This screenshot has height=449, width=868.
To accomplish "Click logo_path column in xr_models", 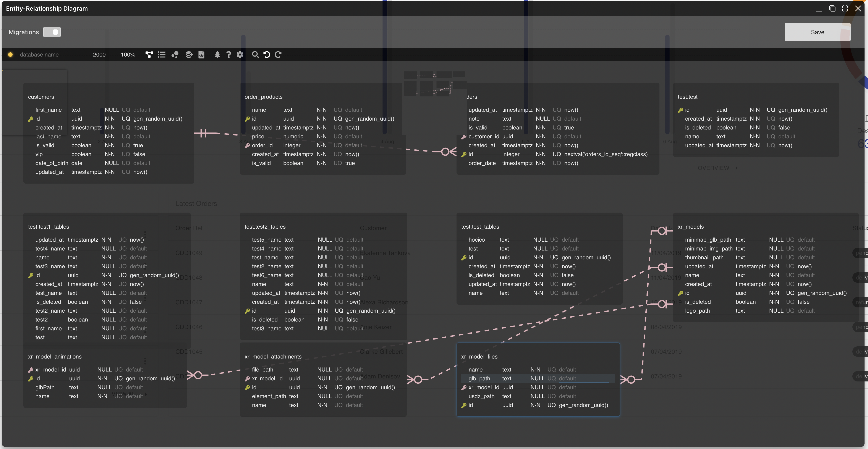I will pyautogui.click(x=697, y=311).
